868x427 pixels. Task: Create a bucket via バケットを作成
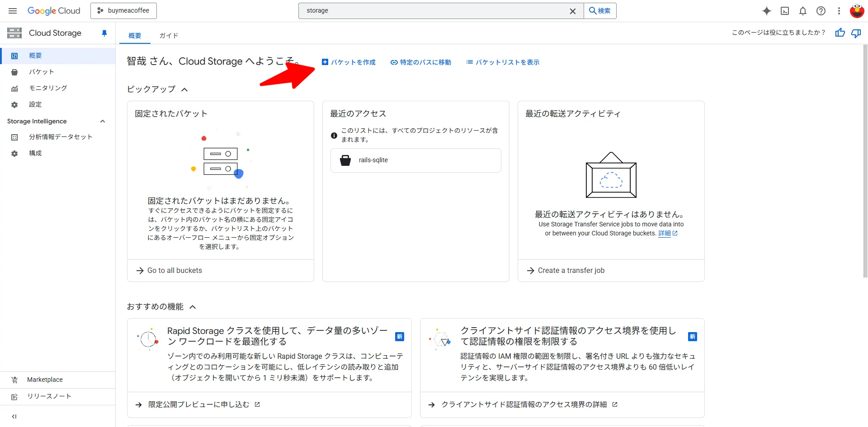coord(349,62)
